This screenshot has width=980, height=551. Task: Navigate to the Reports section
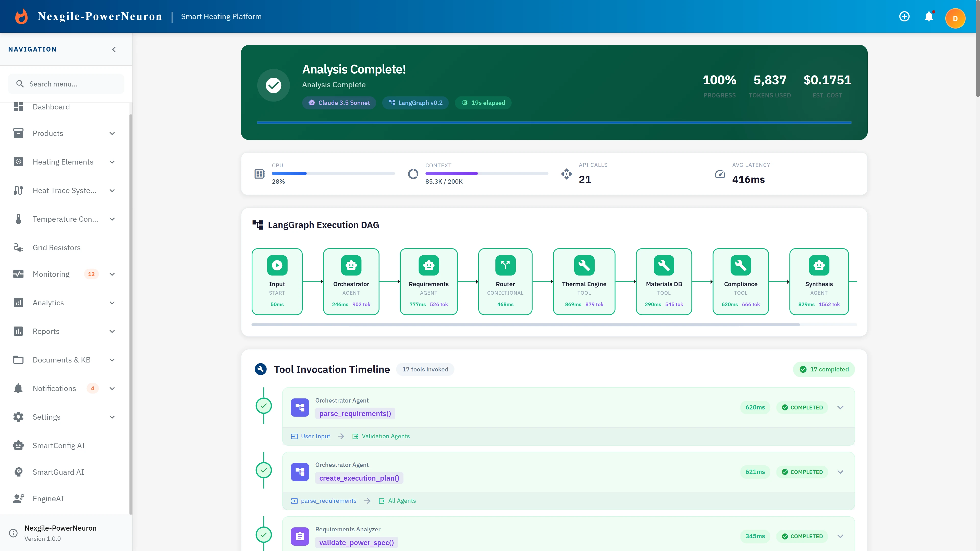coord(46,331)
